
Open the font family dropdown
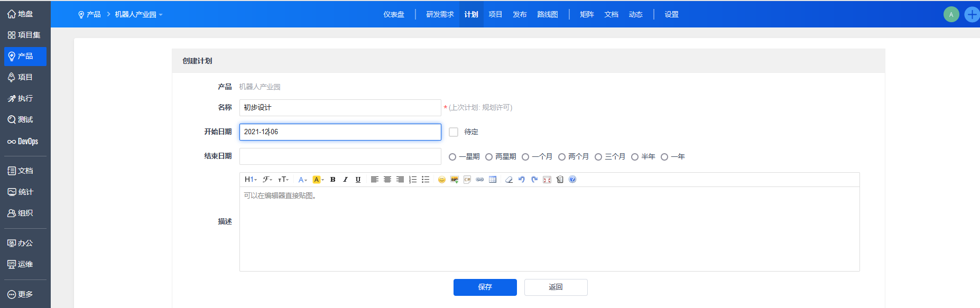[x=267, y=180]
